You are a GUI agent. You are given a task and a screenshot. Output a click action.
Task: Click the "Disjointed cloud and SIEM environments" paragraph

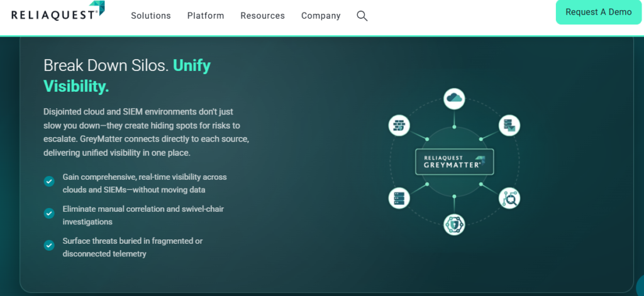click(x=146, y=132)
